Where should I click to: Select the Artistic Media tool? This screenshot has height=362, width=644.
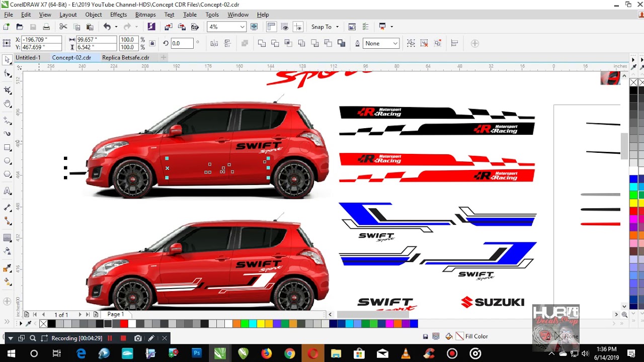click(x=7, y=134)
